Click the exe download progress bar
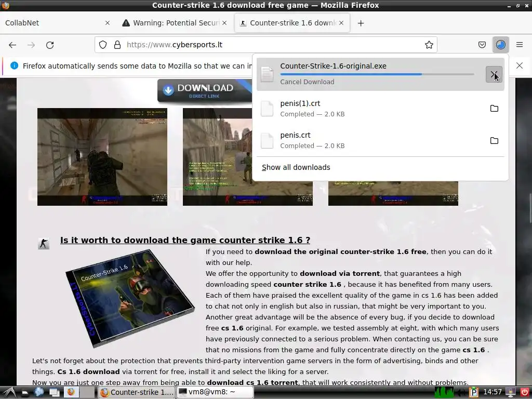This screenshot has width=532, height=399. tap(377, 74)
